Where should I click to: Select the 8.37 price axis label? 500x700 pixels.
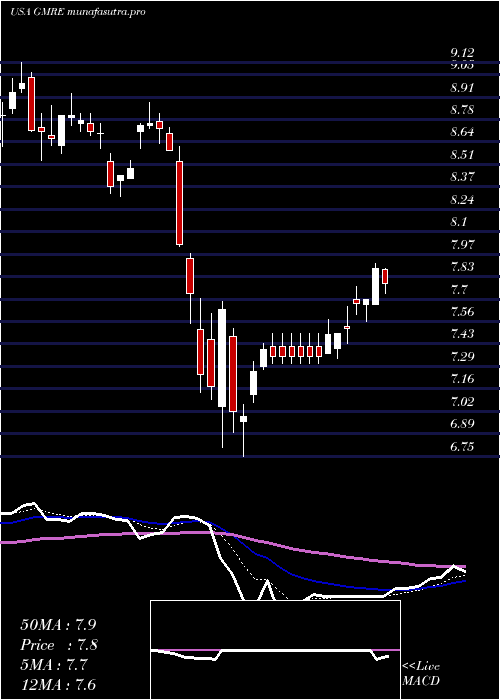click(462, 177)
